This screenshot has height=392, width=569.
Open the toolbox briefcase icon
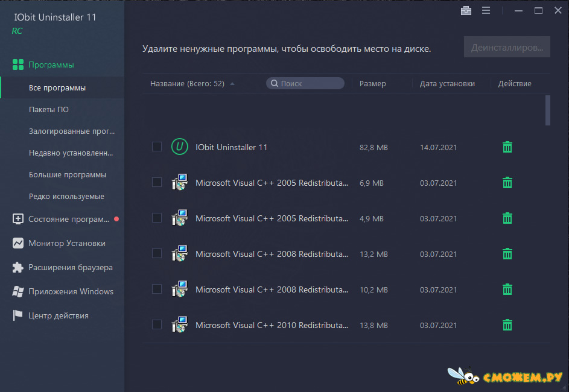pos(466,11)
